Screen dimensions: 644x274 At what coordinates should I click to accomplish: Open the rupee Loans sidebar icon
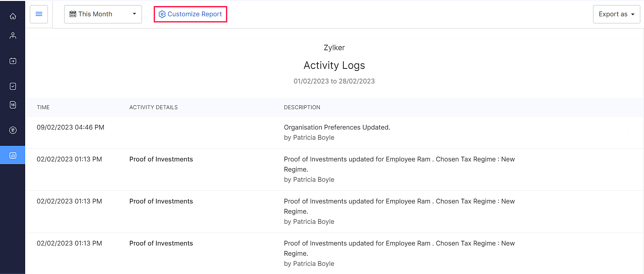[x=13, y=130]
